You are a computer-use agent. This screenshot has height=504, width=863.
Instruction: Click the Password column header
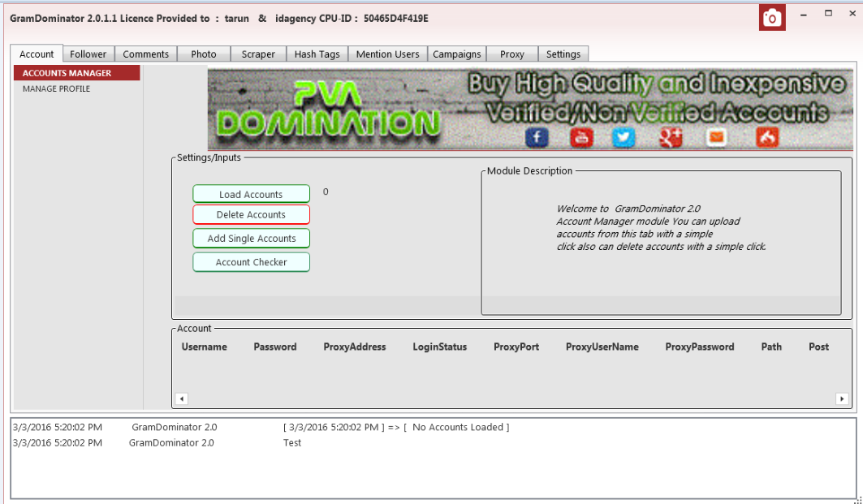pyautogui.click(x=275, y=347)
